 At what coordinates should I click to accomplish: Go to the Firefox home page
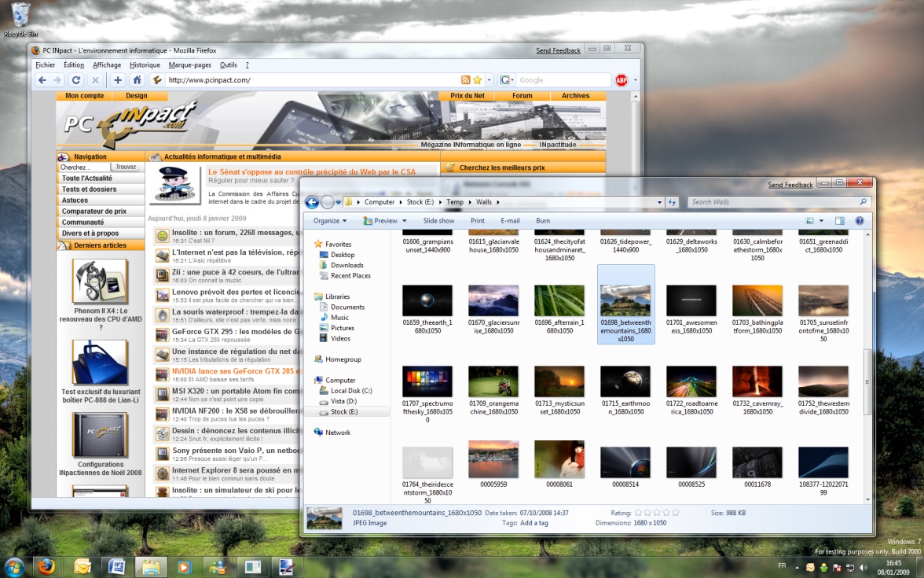click(137, 80)
